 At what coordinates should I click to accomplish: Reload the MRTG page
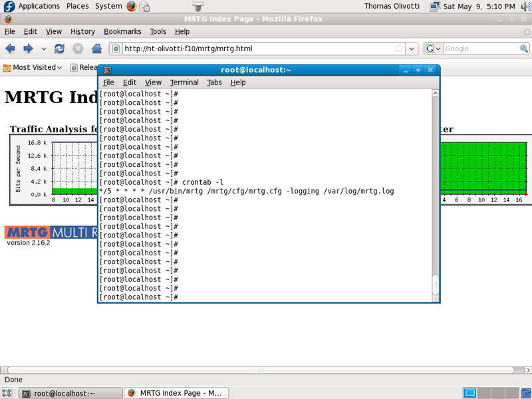(x=59, y=49)
